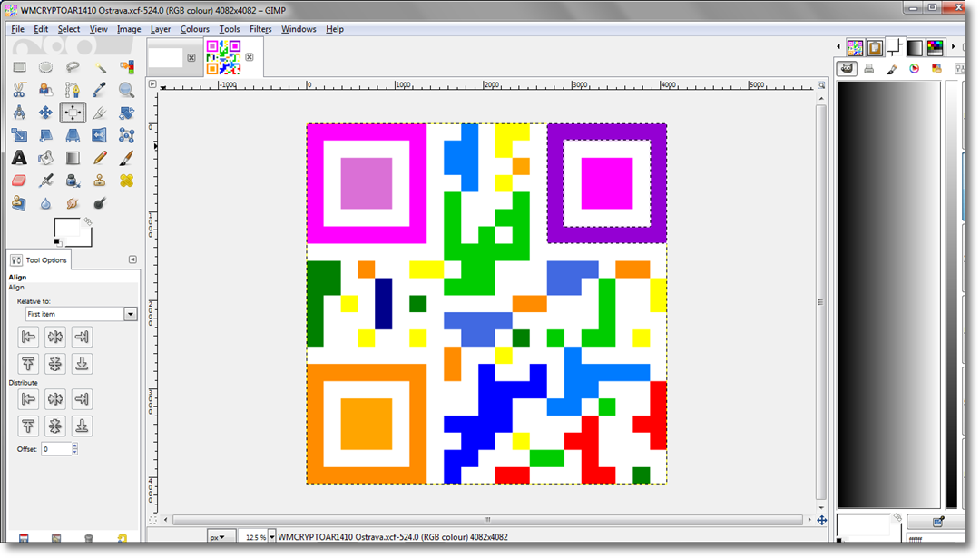This screenshot has height=558, width=980.
Task: Activate the Perspective Clone tool
Action: (x=19, y=203)
